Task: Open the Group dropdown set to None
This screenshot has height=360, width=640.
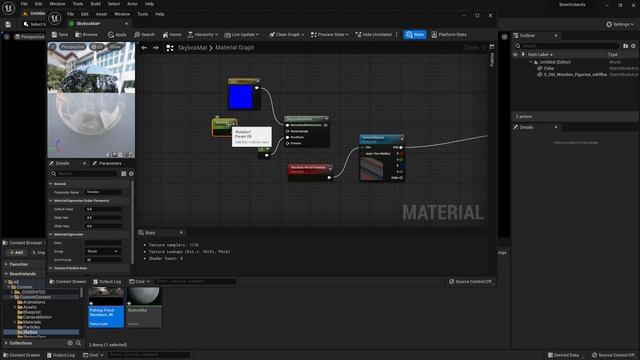Action: (102, 251)
